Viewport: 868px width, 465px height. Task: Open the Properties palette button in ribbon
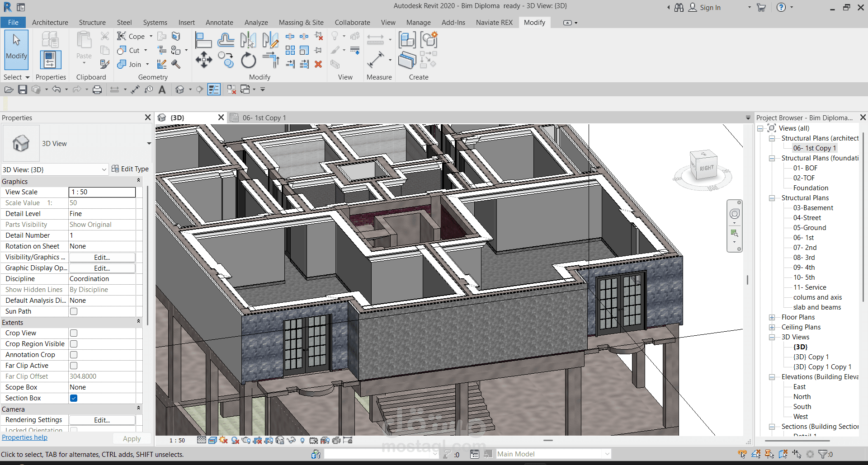pyautogui.click(x=50, y=60)
